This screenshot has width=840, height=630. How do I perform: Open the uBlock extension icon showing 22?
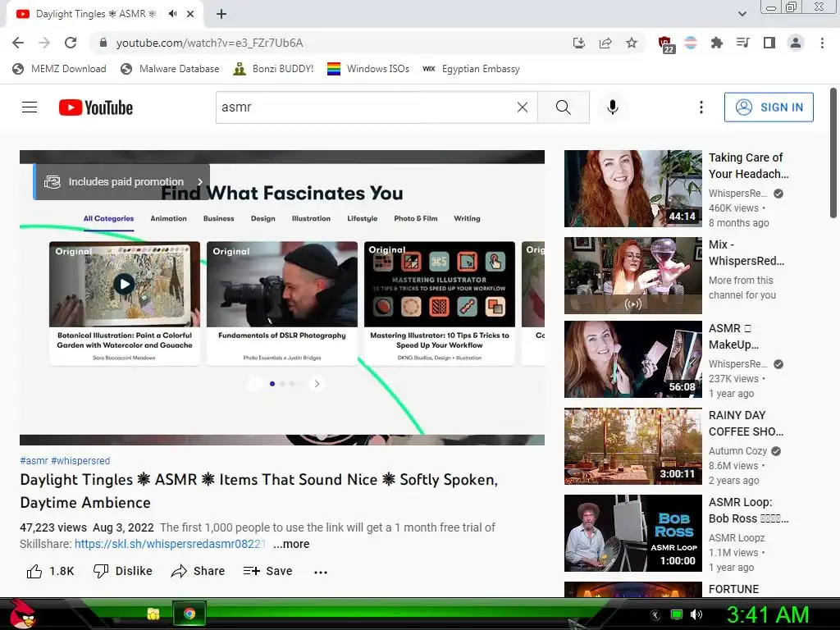tap(666, 44)
